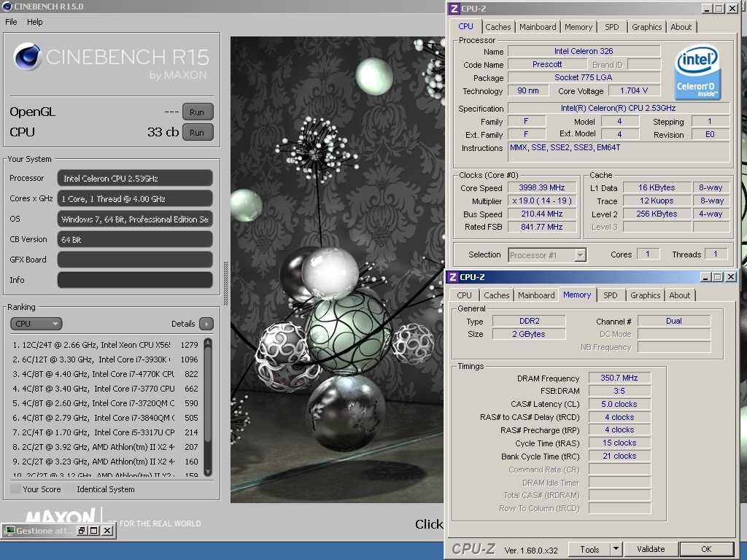
Task: Click the lower CPU-Z window title icon
Action: click(452, 276)
